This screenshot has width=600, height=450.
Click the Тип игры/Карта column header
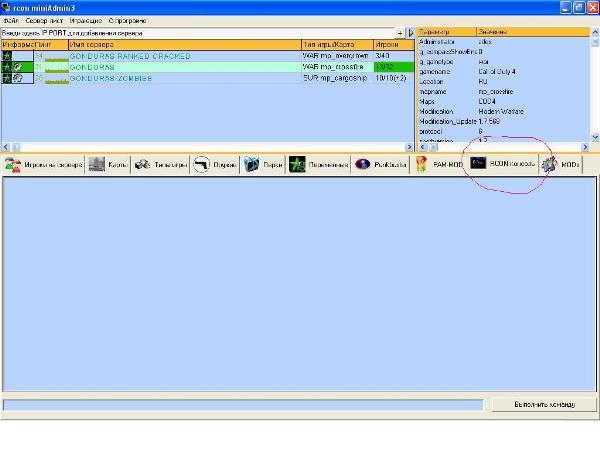pyautogui.click(x=338, y=45)
